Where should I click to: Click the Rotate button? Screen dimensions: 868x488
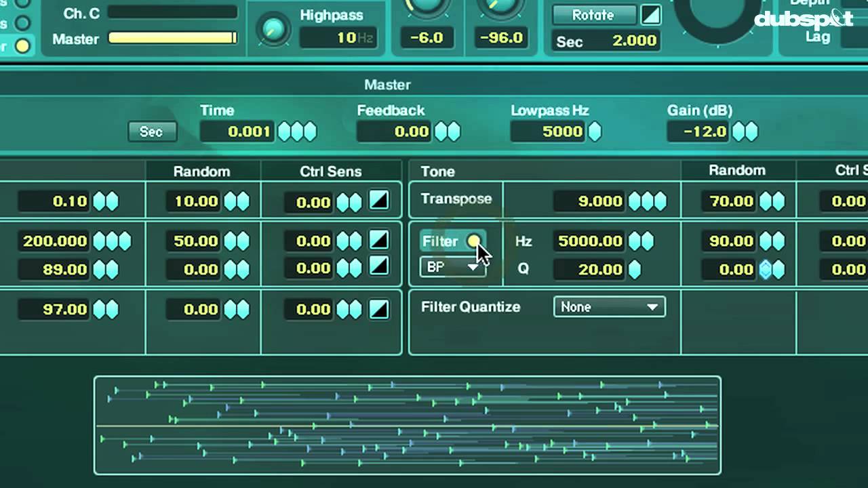(x=593, y=14)
